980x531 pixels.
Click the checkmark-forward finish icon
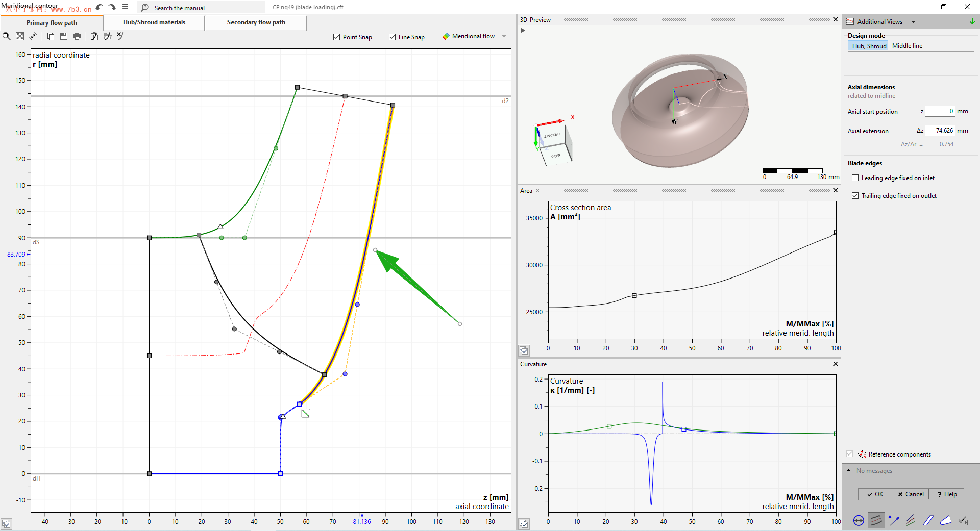[x=963, y=520]
